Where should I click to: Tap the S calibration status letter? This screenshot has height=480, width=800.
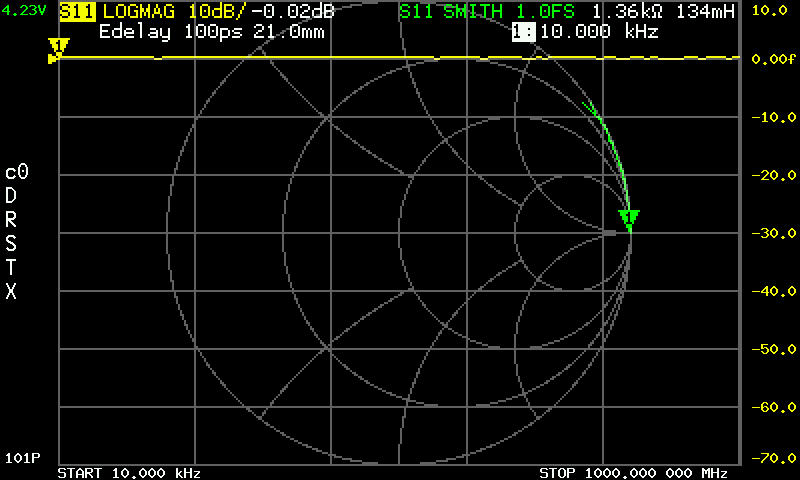tap(11, 243)
